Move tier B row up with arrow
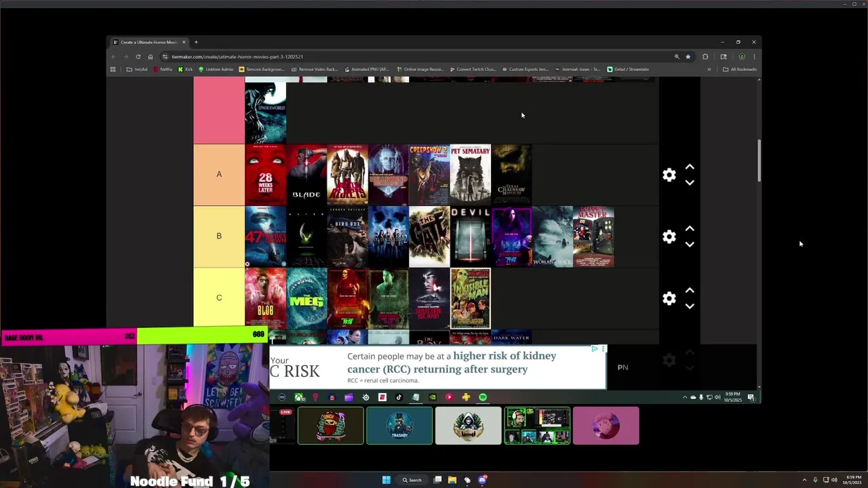 click(690, 228)
